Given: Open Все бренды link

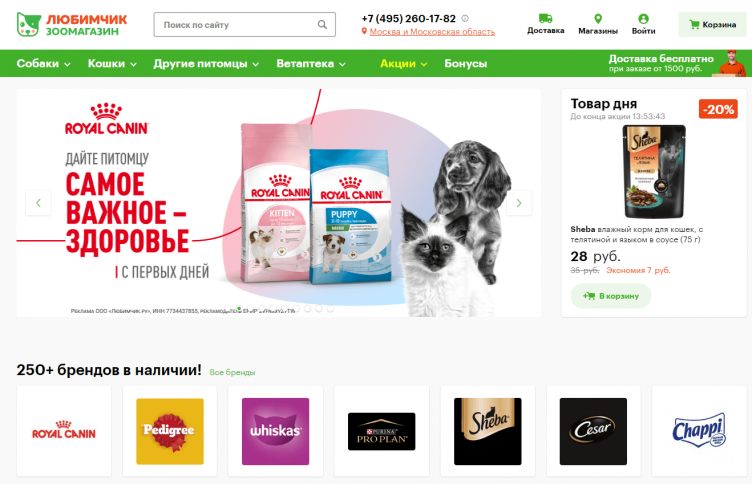Looking at the screenshot, I should [232, 372].
